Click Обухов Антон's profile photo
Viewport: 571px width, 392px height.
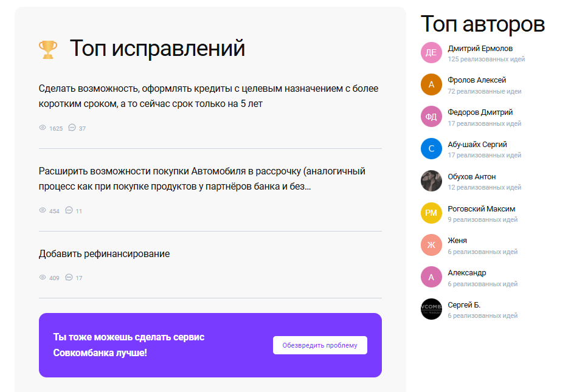point(431,181)
